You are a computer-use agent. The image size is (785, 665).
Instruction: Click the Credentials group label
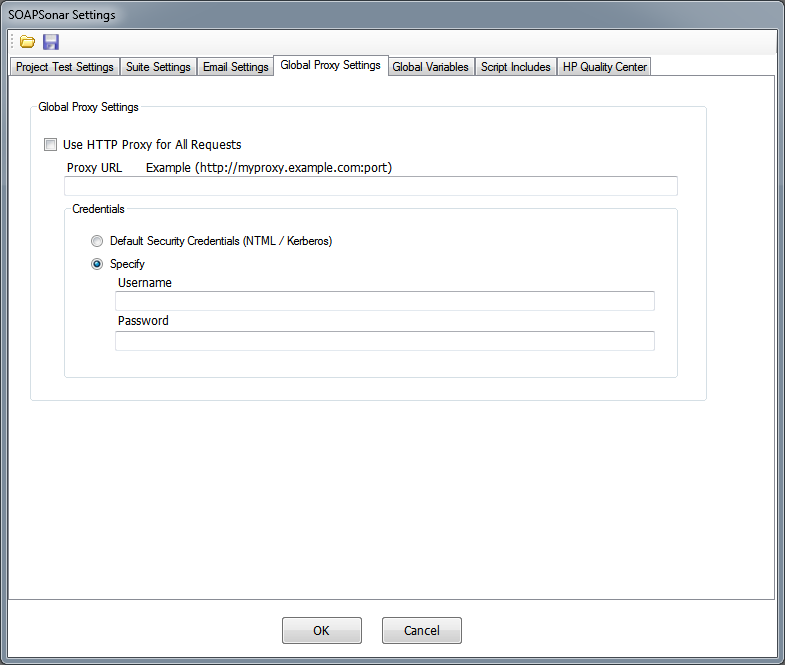(98, 209)
